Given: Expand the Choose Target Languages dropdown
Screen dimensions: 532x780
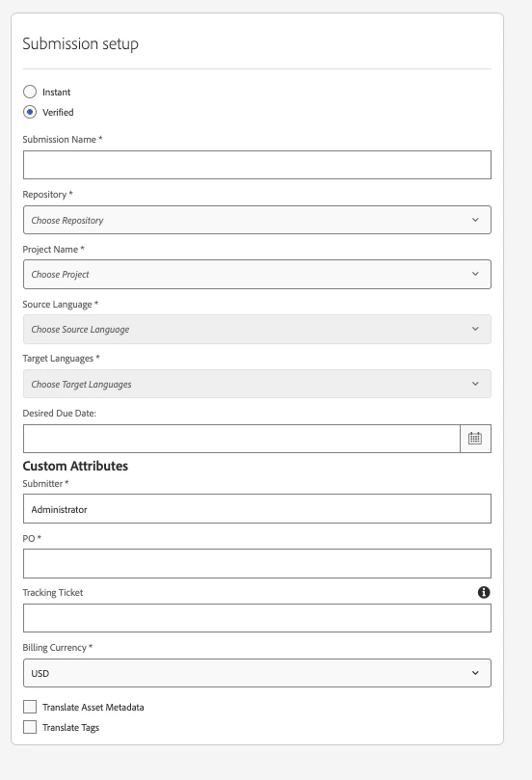Looking at the screenshot, I should (x=257, y=384).
